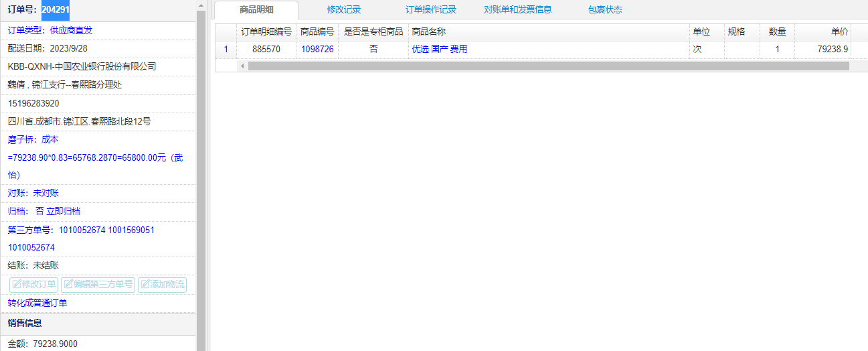Viewport: 868px width, 351px height.
Task: Open the 订单操作记录 tab
Action: (x=431, y=9)
